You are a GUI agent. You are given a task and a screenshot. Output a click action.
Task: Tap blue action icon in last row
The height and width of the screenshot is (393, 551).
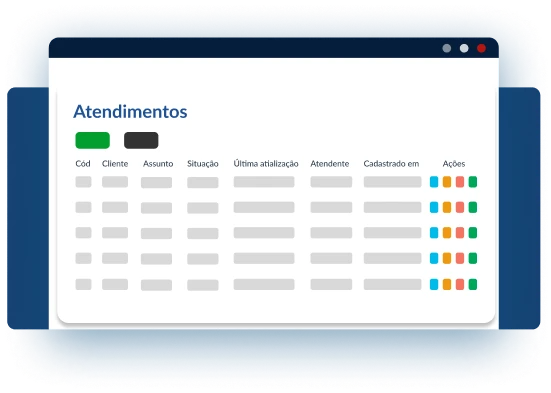pos(434,284)
